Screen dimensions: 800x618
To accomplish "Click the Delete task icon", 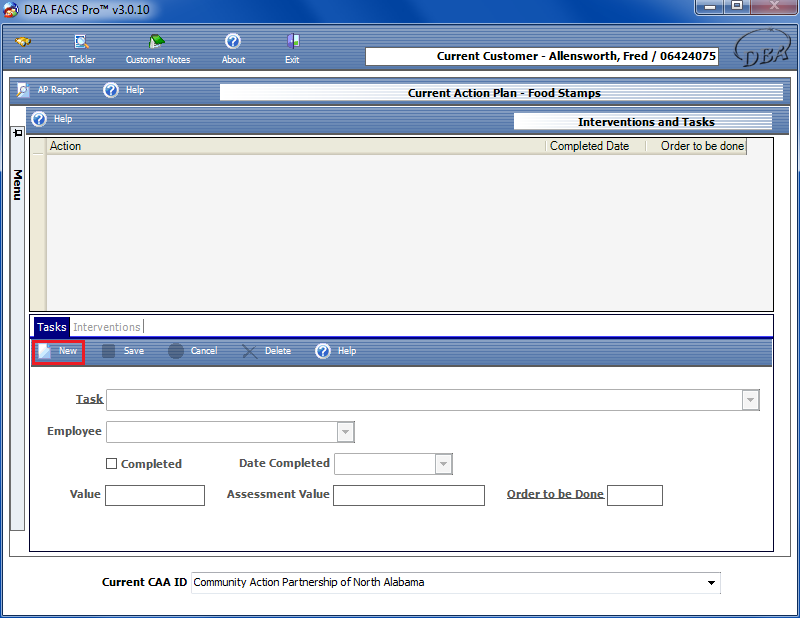I will click(x=250, y=351).
